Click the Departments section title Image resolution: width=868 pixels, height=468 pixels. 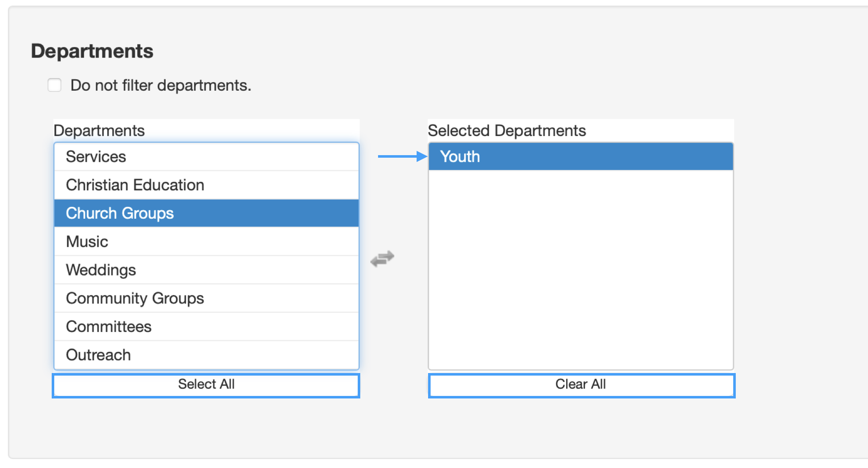coord(93,51)
